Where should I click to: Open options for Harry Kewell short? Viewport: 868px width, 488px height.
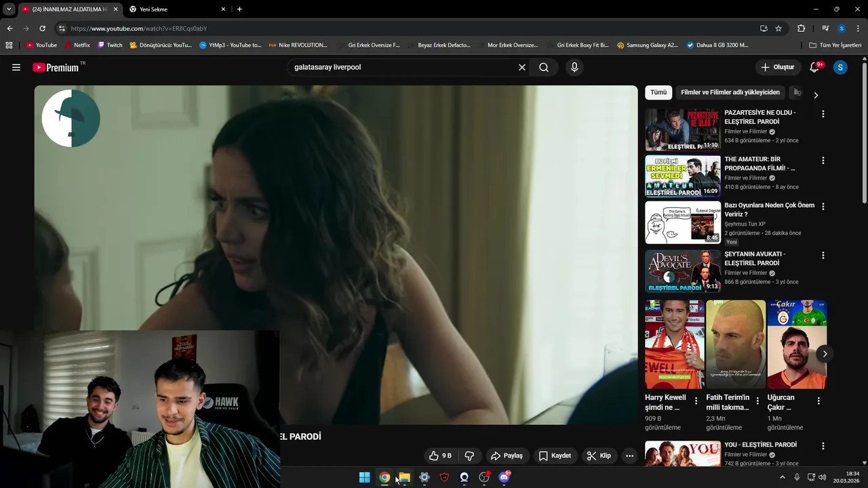(x=696, y=401)
